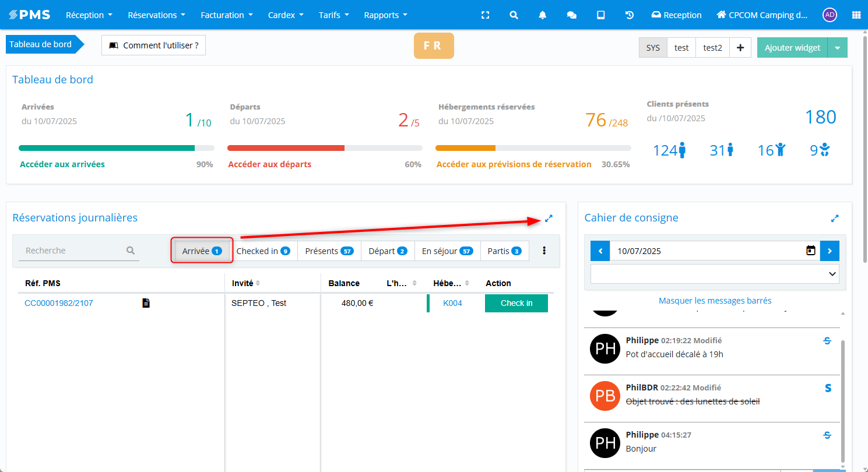Screen dimensions: 868x472
Task: Open the combo box under the date
Action: [715, 274]
